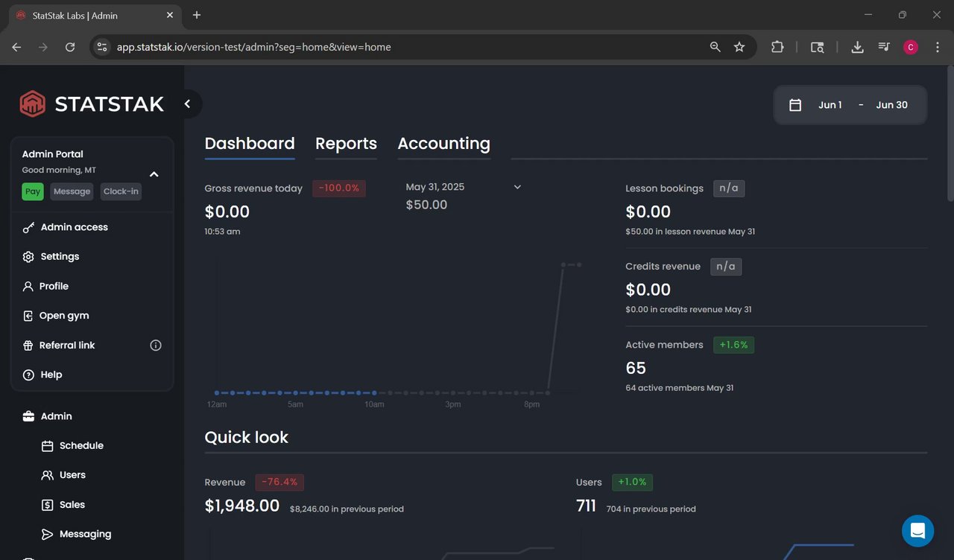Open the chat support bubble
954x560 pixels.
[x=917, y=531]
